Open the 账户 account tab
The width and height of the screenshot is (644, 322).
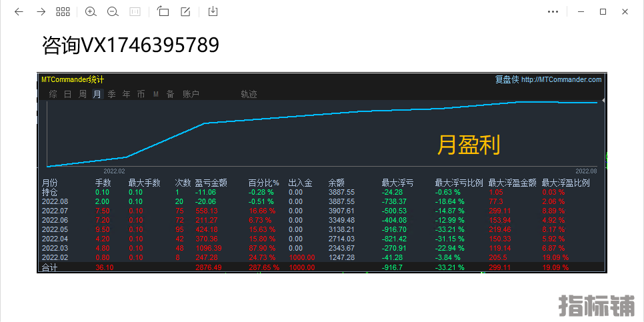click(191, 95)
